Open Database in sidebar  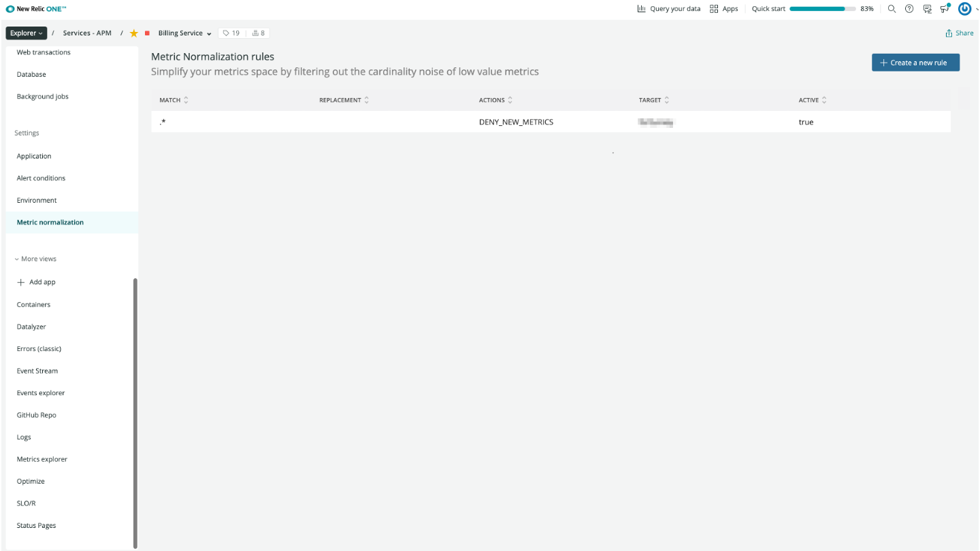[31, 75]
